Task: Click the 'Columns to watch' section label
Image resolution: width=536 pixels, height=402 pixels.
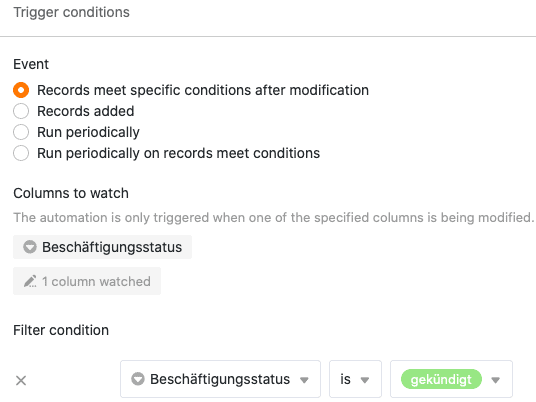Action: pos(71,193)
